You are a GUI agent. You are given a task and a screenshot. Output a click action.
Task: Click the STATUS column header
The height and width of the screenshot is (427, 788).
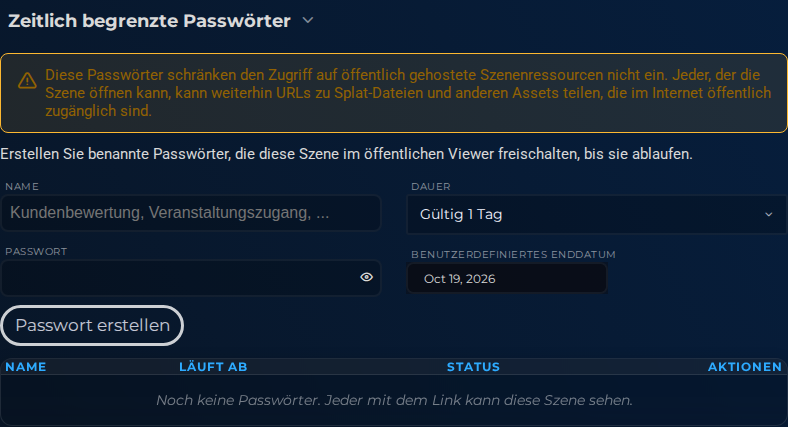[x=473, y=367]
